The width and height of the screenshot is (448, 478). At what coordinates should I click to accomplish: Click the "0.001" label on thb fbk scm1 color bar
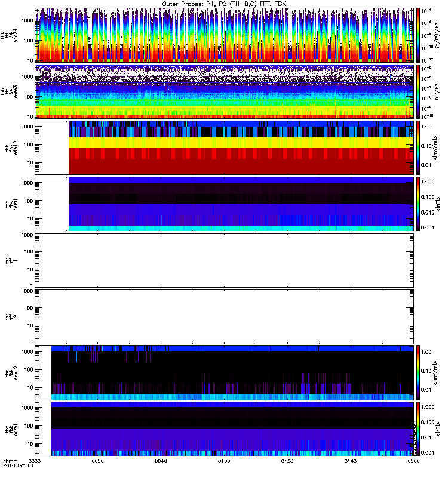click(427, 228)
